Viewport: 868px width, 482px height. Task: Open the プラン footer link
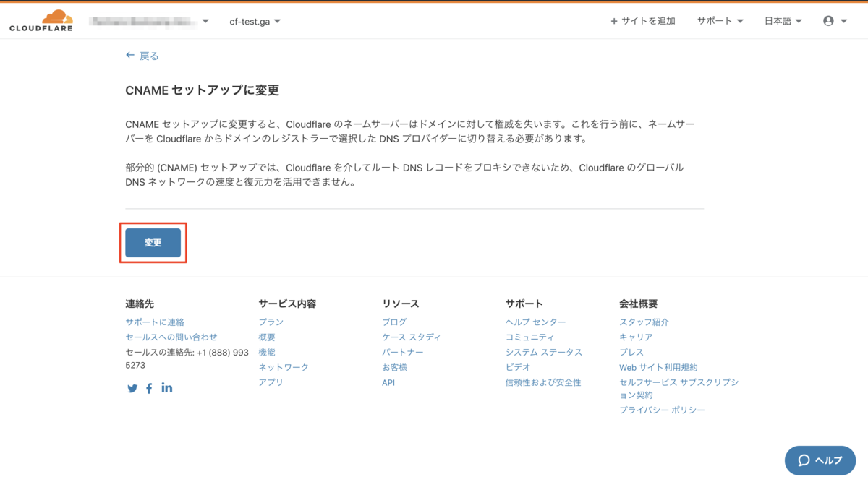(x=271, y=322)
